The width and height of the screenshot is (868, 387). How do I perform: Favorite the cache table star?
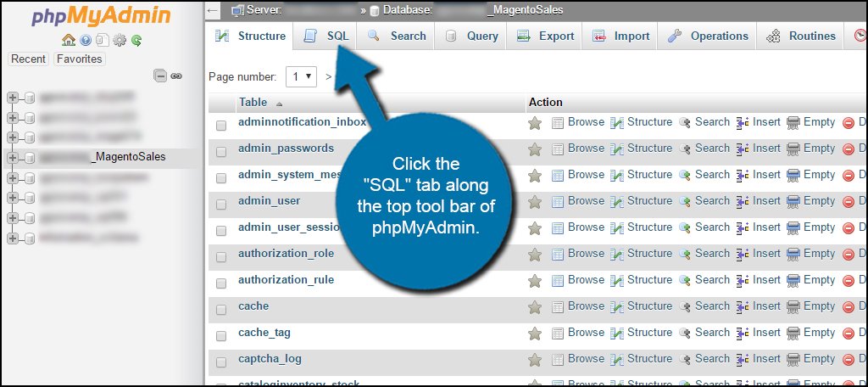535,307
